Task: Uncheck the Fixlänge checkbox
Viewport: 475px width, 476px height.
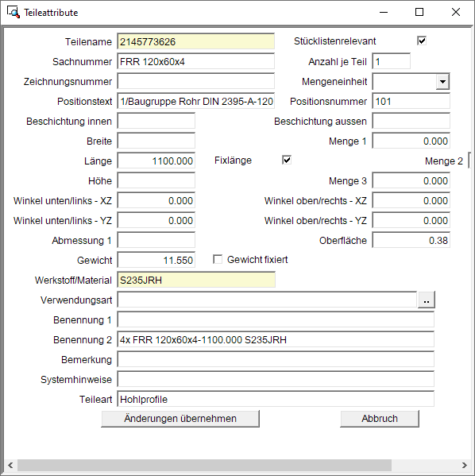Action: [287, 160]
